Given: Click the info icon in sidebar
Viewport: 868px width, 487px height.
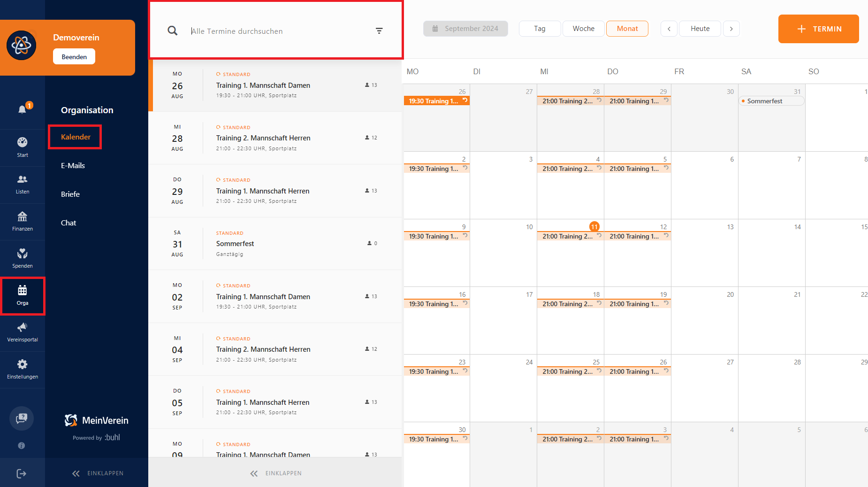Looking at the screenshot, I should [x=22, y=446].
